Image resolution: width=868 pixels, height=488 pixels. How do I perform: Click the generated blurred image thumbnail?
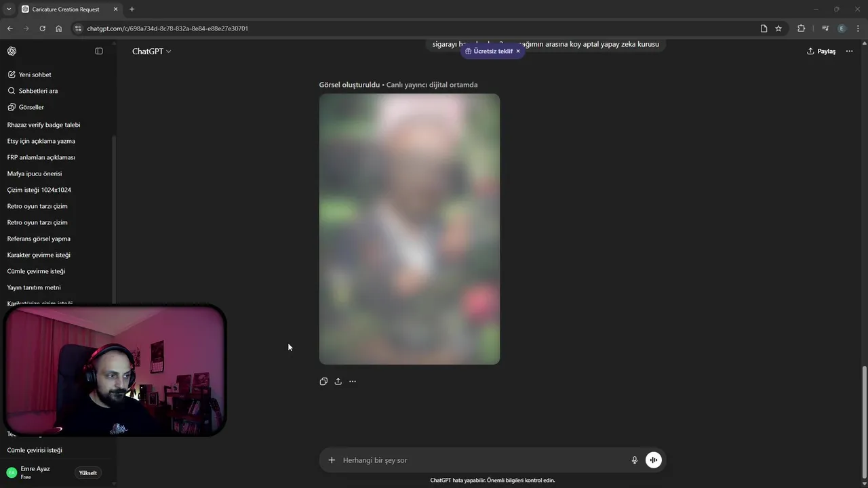pos(410,229)
